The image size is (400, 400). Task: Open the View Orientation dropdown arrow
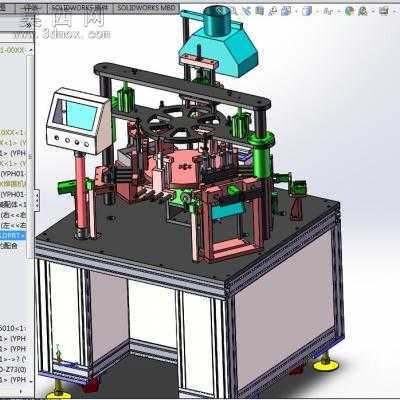pyautogui.click(x=296, y=12)
